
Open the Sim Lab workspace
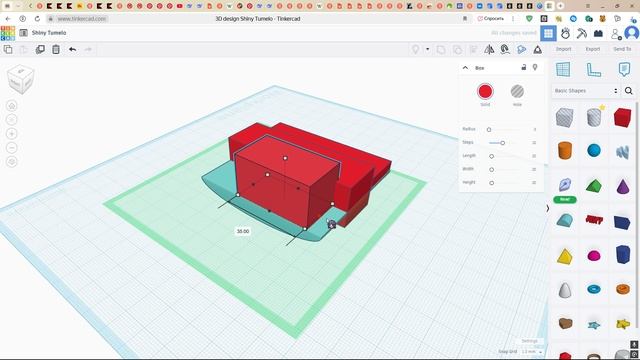(x=565, y=33)
